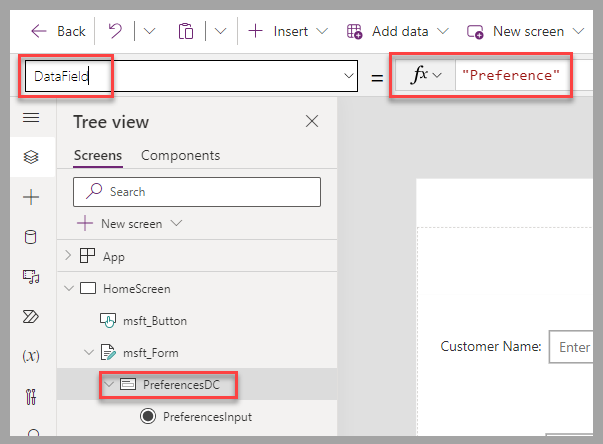Select HomeScreen in the tree
The width and height of the screenshot is (603, 444).
137,289
